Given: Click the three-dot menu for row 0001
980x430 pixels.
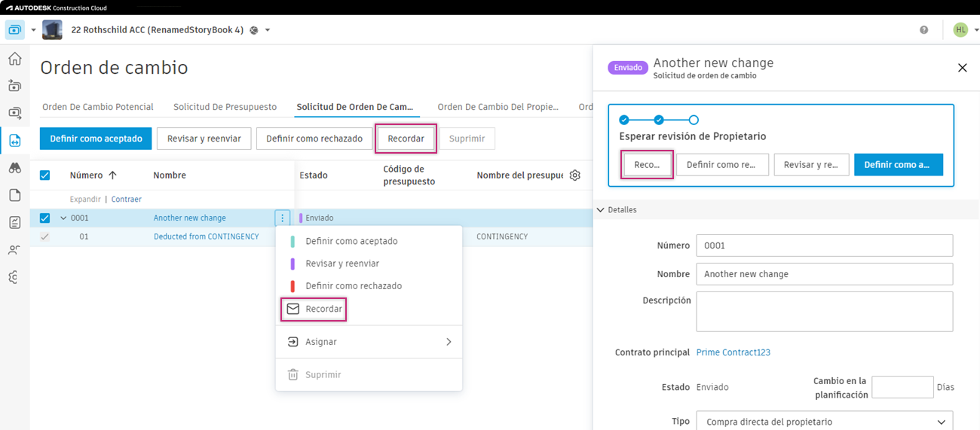Looking at the screenshot, I should point(283,218).
